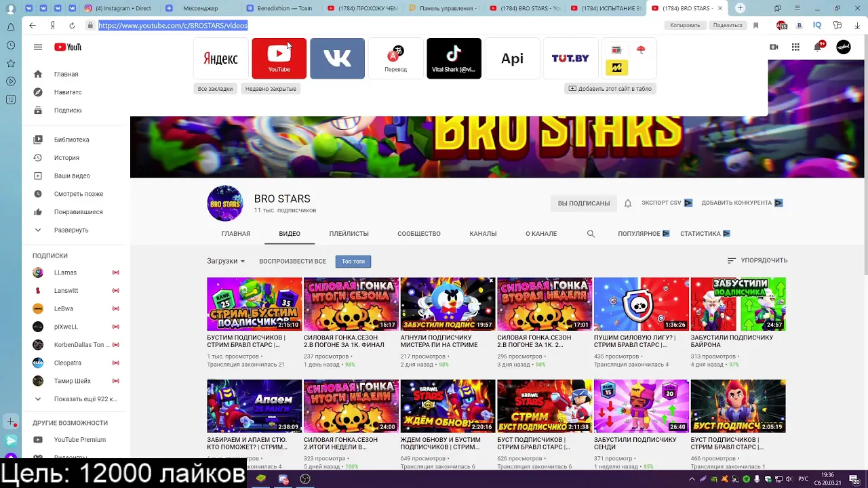Open the Yandex tile in tableau
This screenshot has width=868, height=488.
[220, 58]
